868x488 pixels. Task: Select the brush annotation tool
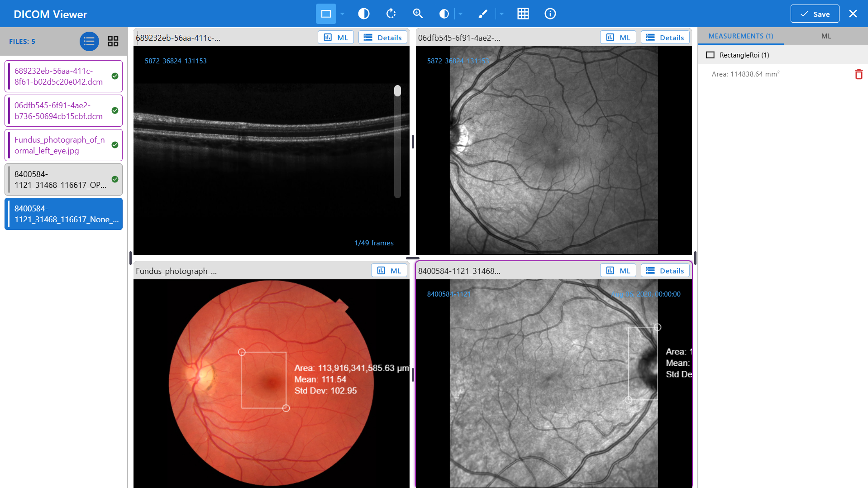point(483,14)
